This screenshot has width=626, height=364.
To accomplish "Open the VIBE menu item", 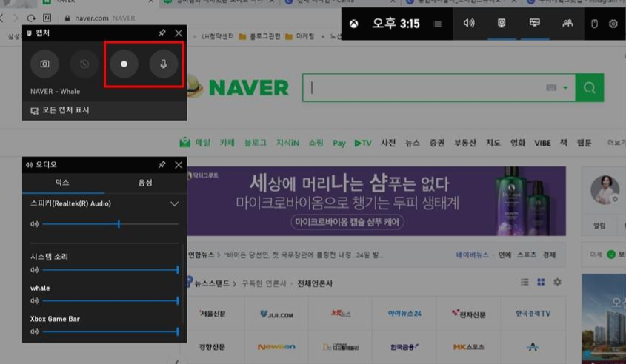I will [542, 143].
